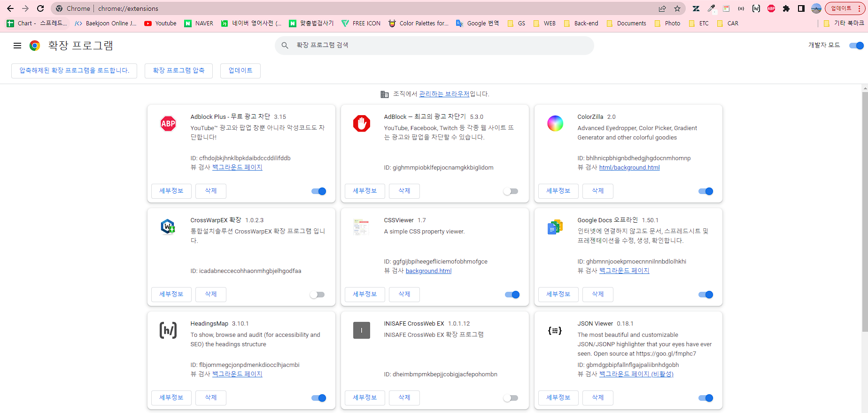The image size is (868, 413).
Task: Disable the ColorZilla extension
Action: pos(706,191)
